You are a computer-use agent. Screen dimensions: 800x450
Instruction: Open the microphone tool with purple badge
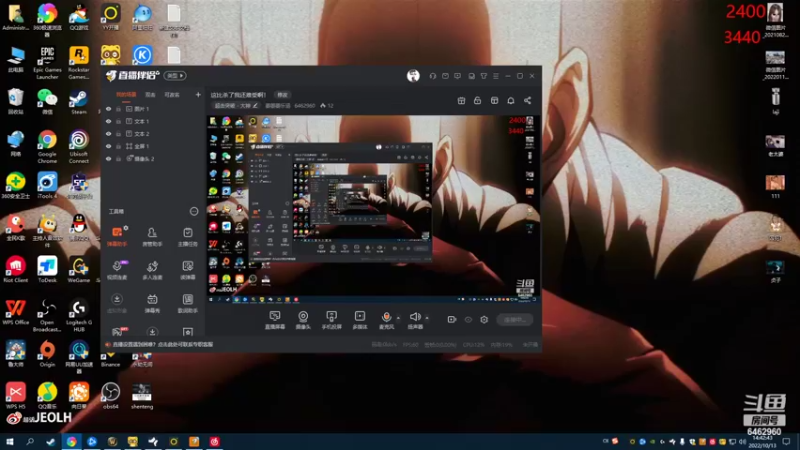click(117, 269)
